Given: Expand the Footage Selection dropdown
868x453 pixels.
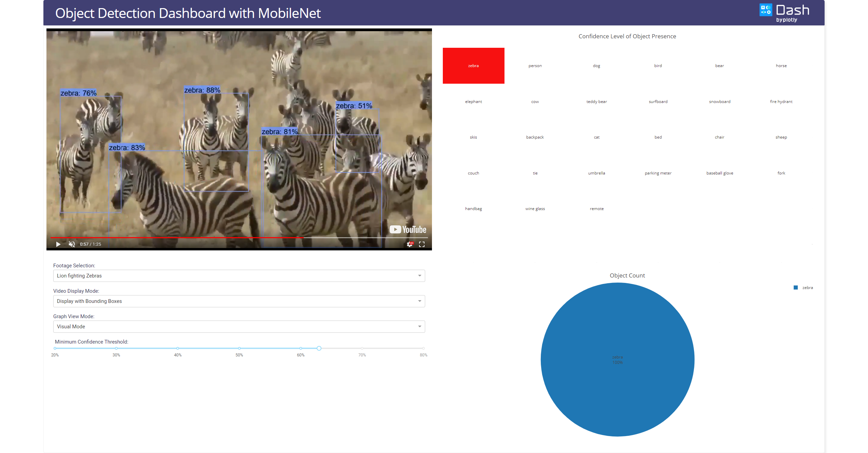Looking at the screenshot, I should coord(239,276).
